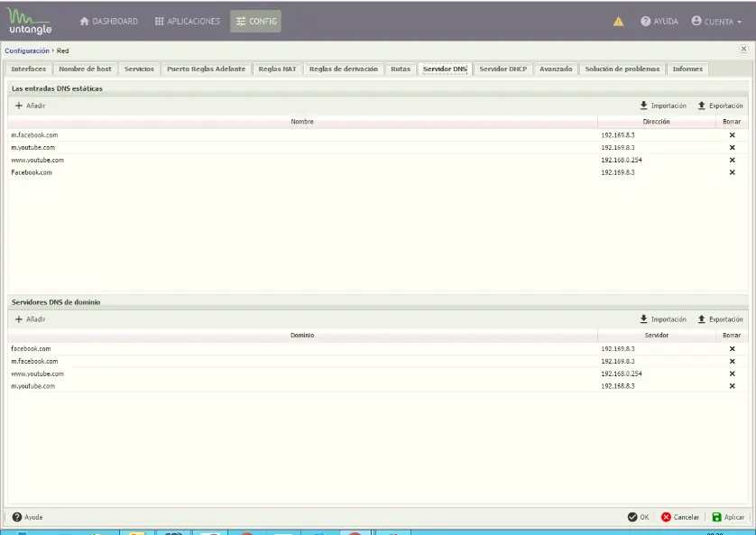Open the Puerto Reglas Adelante tab

tap(206, 69)
